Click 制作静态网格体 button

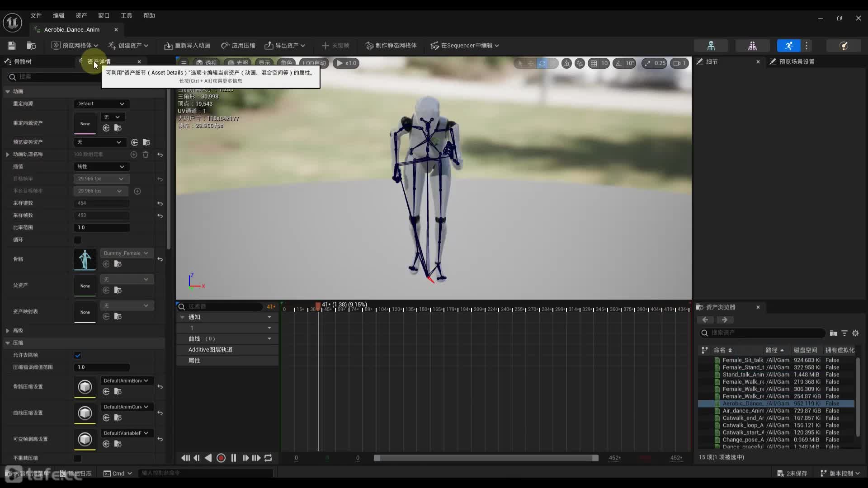pyautogui.click(x=391, y=45)
